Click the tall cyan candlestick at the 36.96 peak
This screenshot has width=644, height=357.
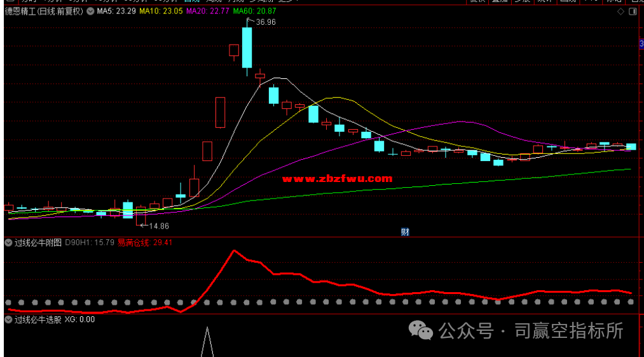pos(247,47)
